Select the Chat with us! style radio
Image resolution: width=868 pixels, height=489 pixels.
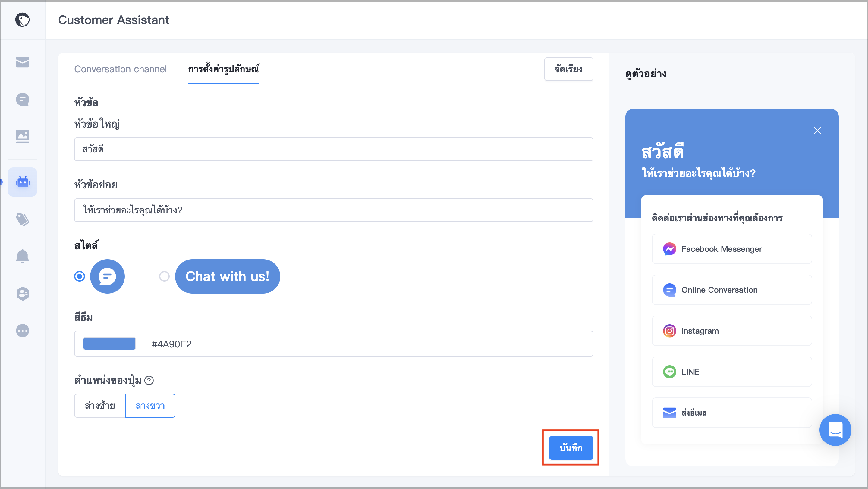164,276
